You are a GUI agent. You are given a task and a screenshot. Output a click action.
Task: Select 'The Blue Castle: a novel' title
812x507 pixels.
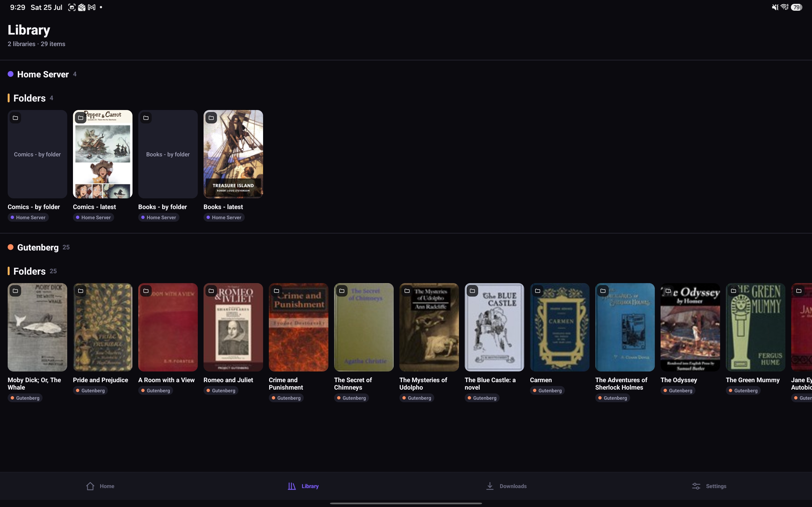(490, 383)
